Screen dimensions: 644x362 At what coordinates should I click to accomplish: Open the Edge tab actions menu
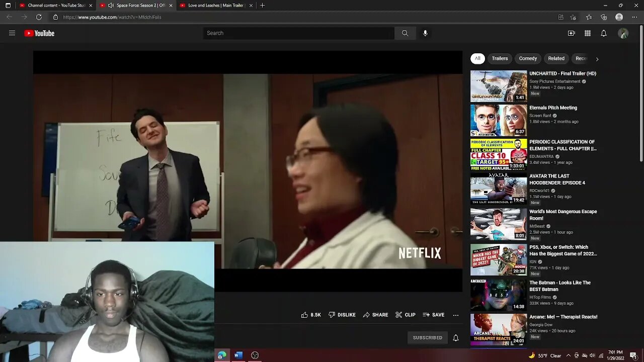tap(8, 5)
